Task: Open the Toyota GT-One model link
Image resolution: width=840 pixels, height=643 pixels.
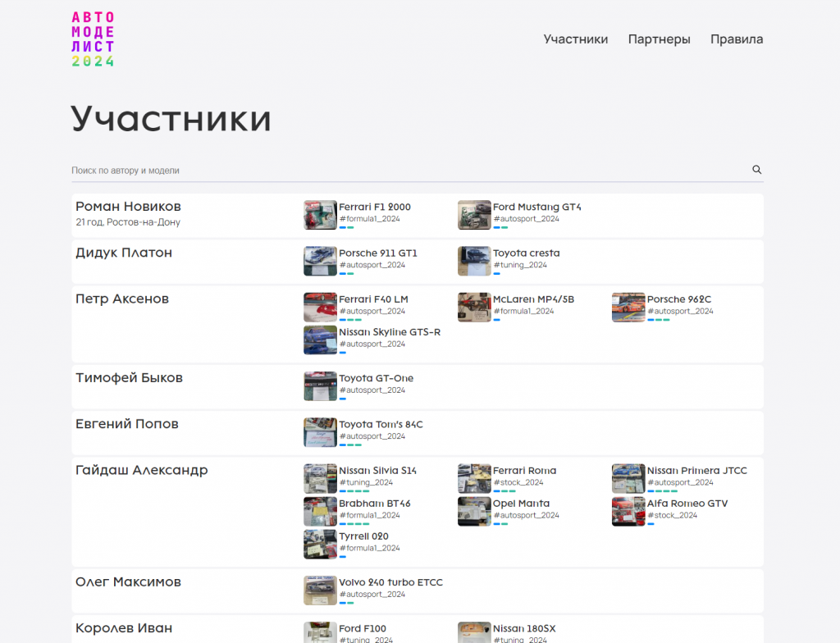Action: click(x=376, y=378)
